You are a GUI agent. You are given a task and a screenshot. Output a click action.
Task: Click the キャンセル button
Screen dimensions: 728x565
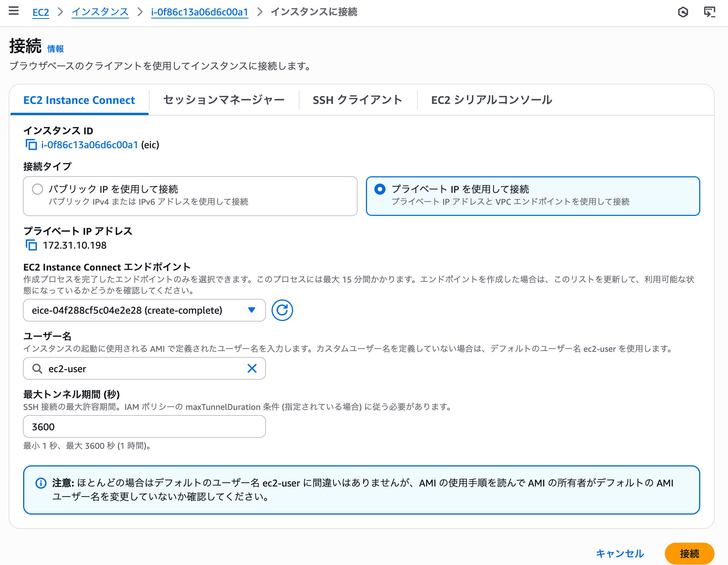(x=620, y=553)
